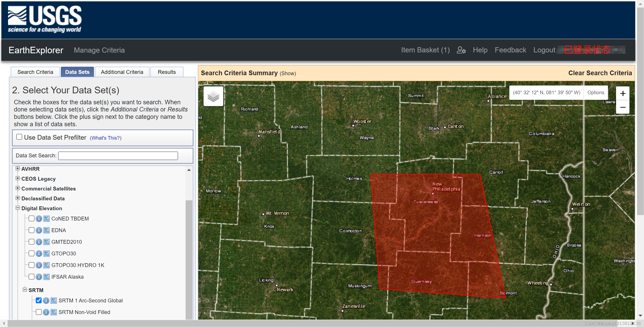View info icon for GTOPO30 HYDRO 1K
Image resolution: width=644 pixels, height=327 pixels.
point(39,265)
